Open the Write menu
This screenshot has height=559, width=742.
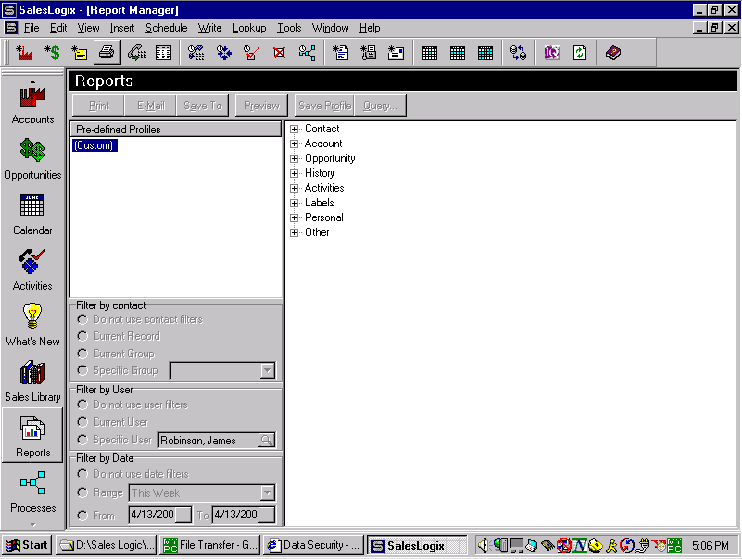pos(210,28)
